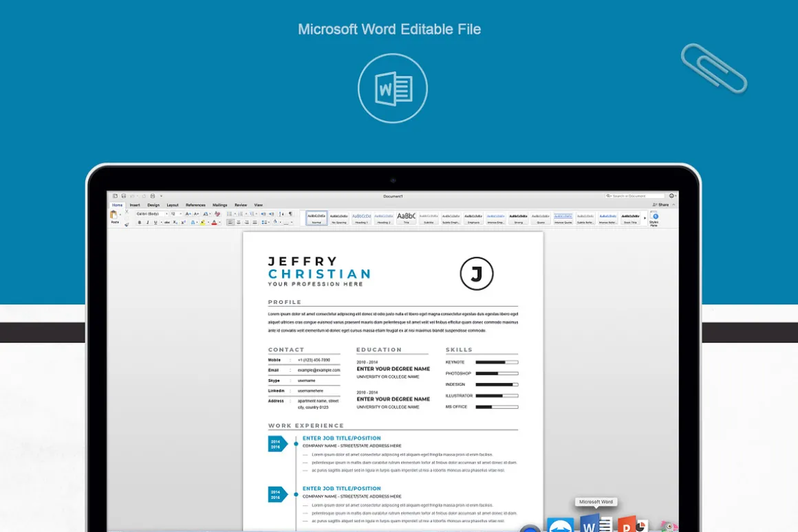This screenshot has height=532, width=798.
Task: Click the smiley feedback icon
Action: (671, 196)
